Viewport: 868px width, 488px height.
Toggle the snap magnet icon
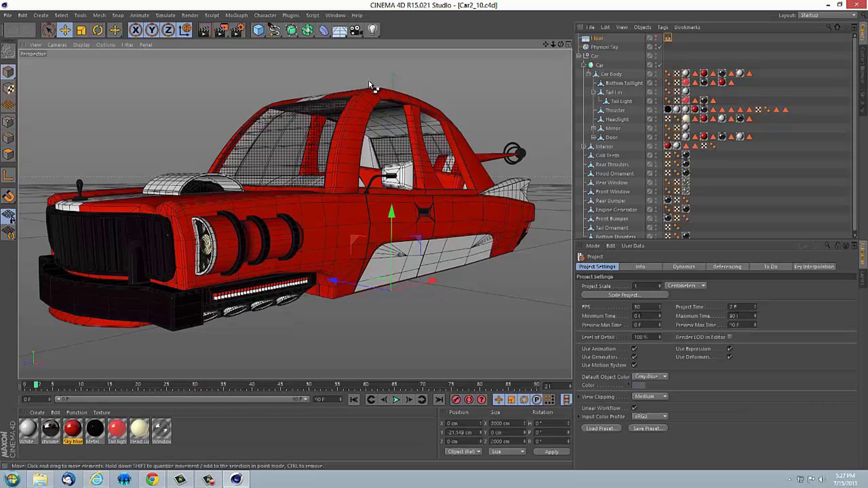pos(8,196)
